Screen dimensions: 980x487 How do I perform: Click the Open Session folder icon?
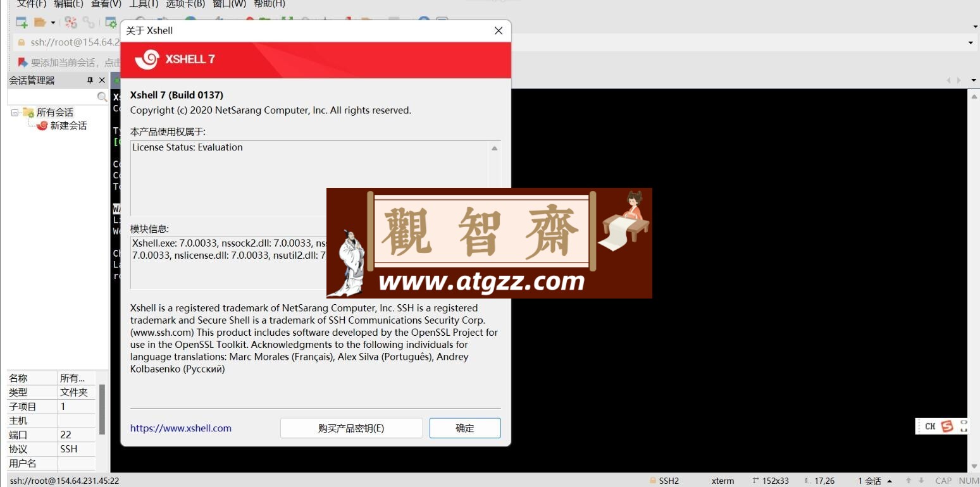40,23
